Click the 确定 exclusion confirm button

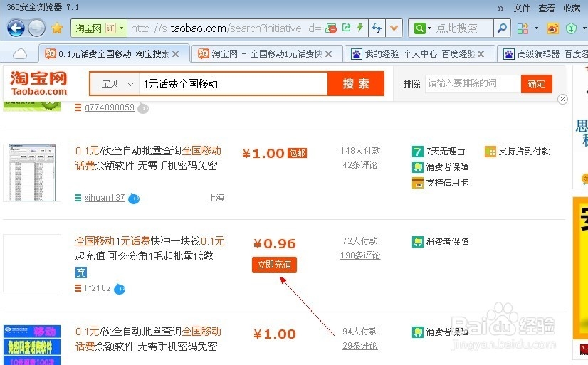click(x=536, y=83)
